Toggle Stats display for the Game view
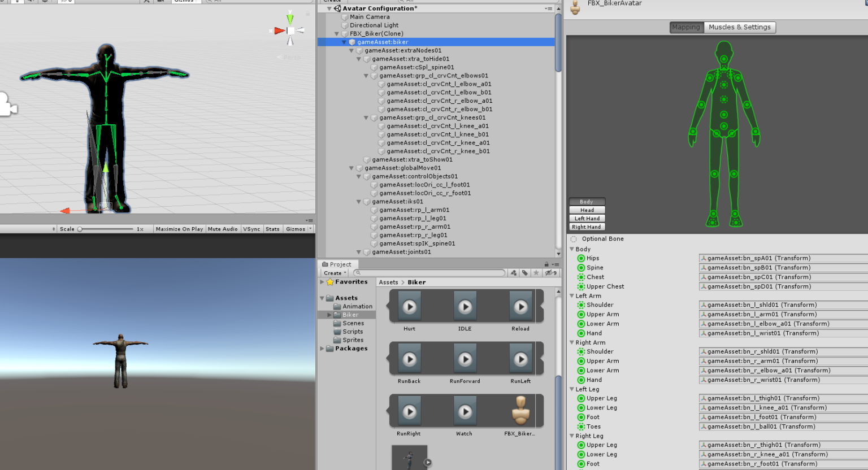The height and width of the screenshot is (470, 868). 272,229
